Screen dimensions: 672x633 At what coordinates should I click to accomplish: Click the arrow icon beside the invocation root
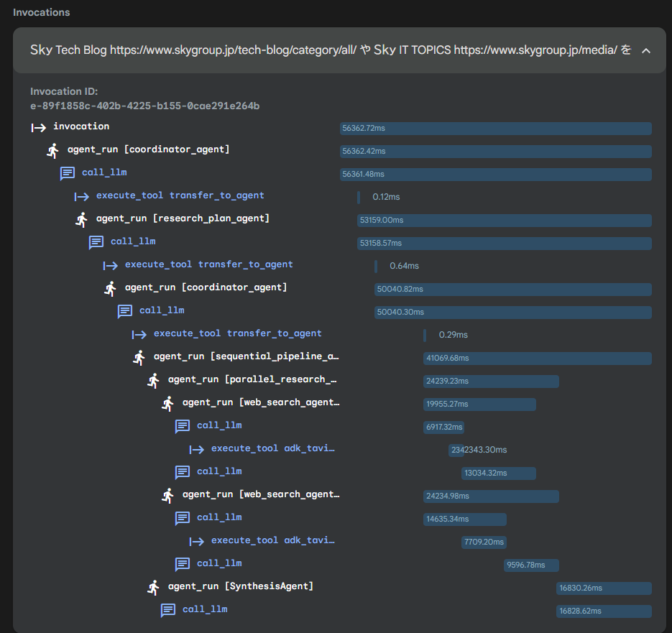tap(39, 127)
